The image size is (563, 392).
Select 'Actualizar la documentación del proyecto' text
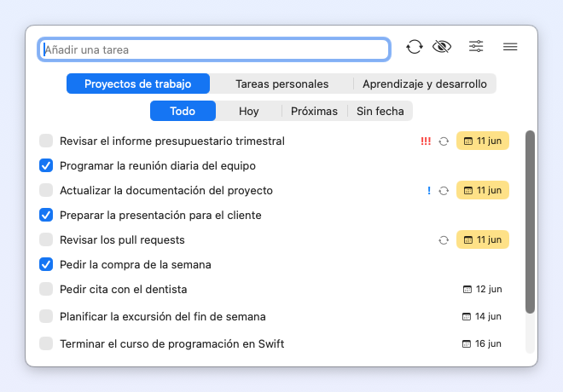[x=166, y=190]
